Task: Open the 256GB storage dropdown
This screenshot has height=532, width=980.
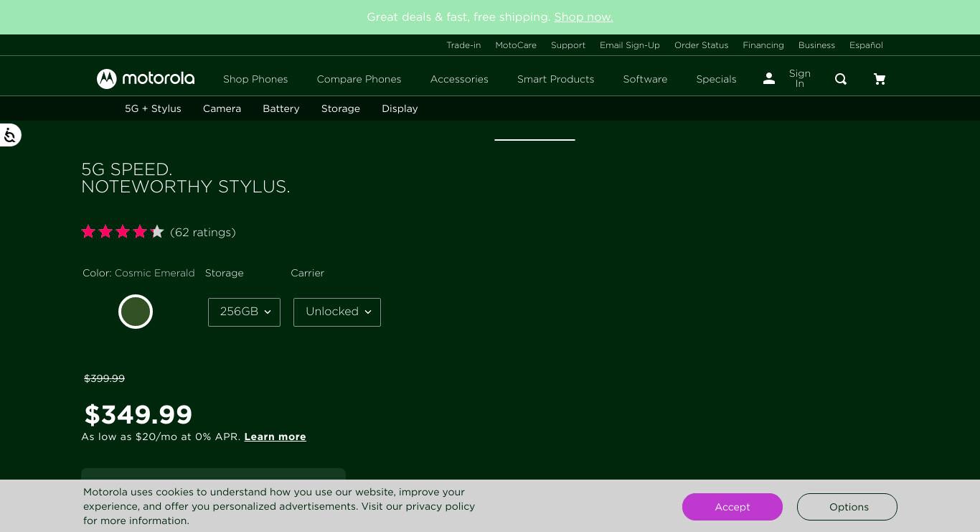Action: pos(244,312)
